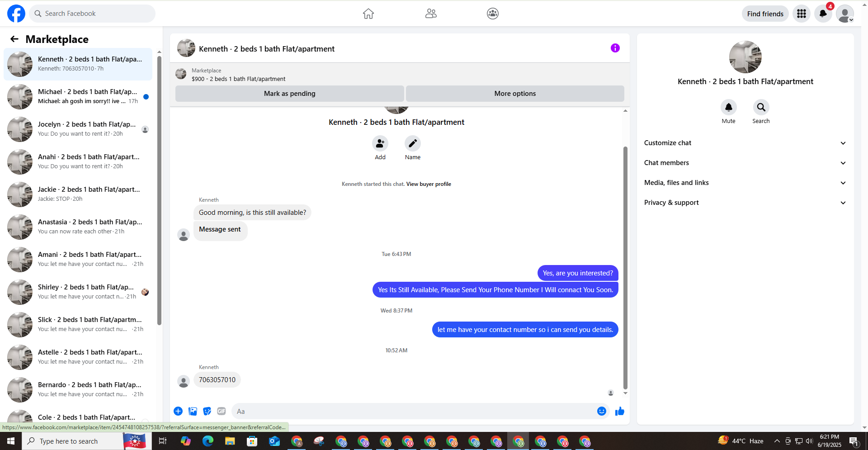This screenshot has width=868, height=450.
Task: Show hidden system tray icons
Action: point(777,441)
